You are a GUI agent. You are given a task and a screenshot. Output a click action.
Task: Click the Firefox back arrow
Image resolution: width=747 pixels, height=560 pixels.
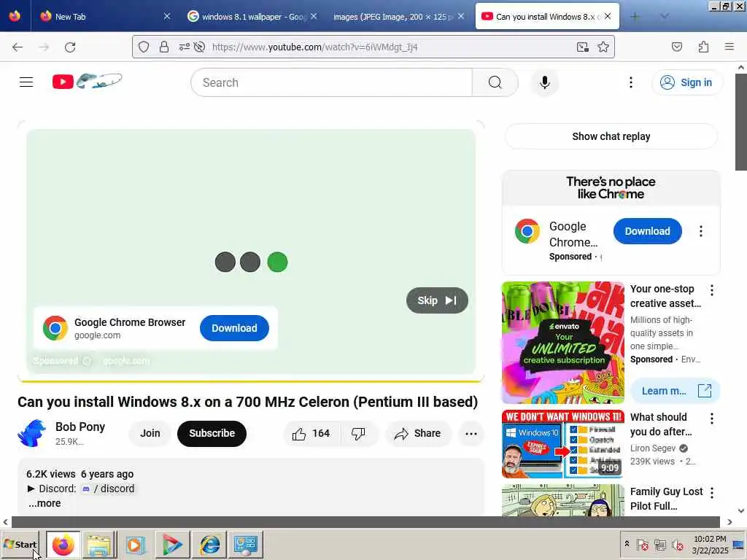(x=18, y=47)
